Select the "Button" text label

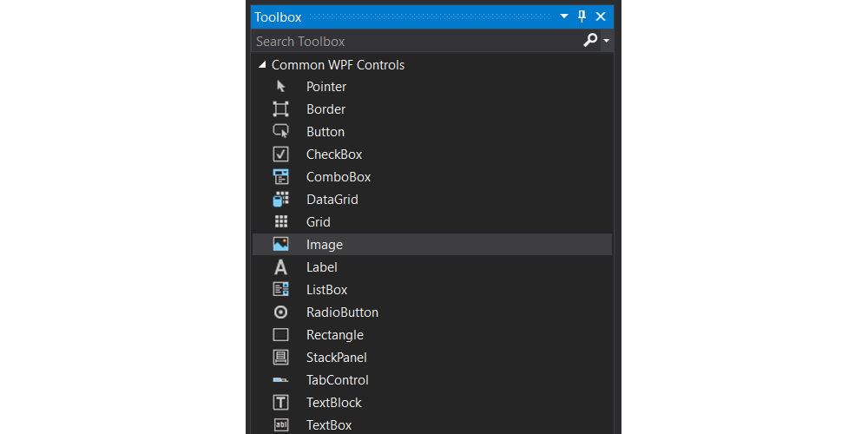(325, 132)
